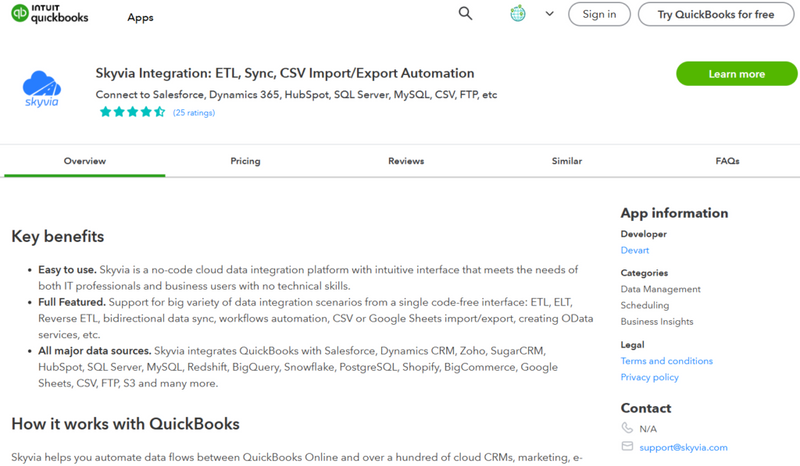Click the Contact heading
This screenshot has width=800, height=466.
(x=645, y=408)
